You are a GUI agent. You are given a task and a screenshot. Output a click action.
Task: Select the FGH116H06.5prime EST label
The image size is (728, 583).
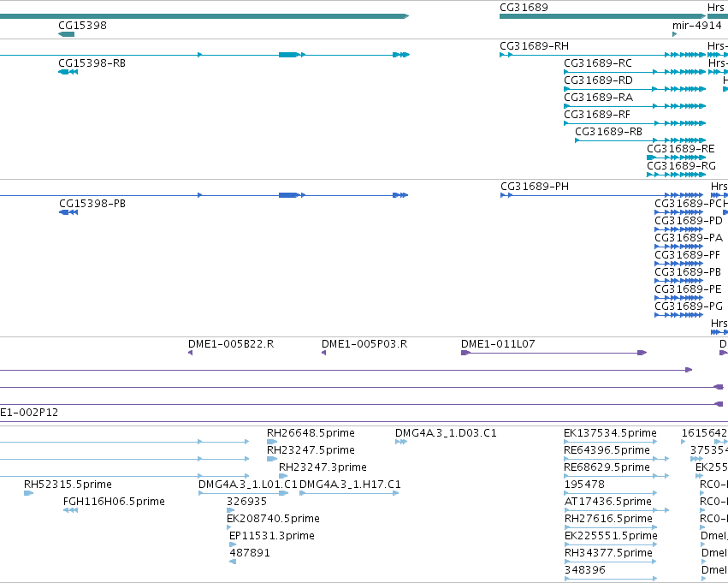click(x=114, y=501)
